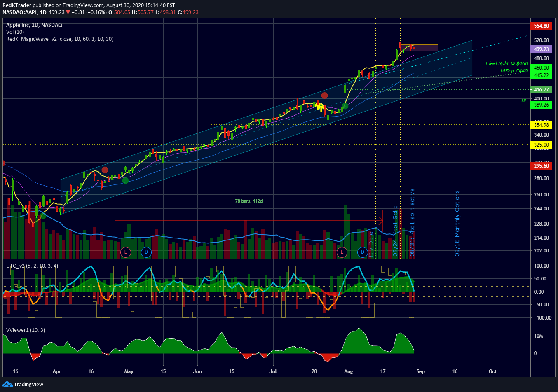
Task: Click the 280.00 price axis tick
Action: point(542,178)
